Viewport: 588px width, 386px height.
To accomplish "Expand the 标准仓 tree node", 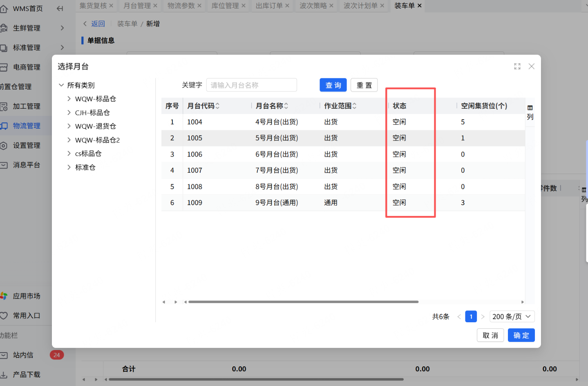I will pyautogui.click(x=69, y=167).
